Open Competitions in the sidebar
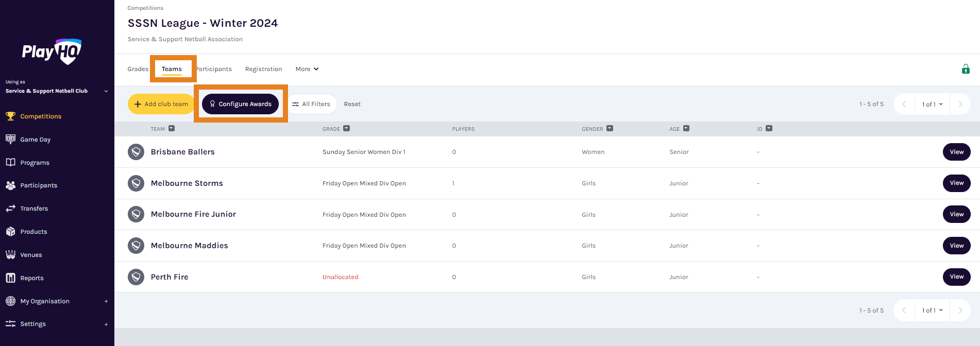Screen dimensions: 980x346 [41, 116]
